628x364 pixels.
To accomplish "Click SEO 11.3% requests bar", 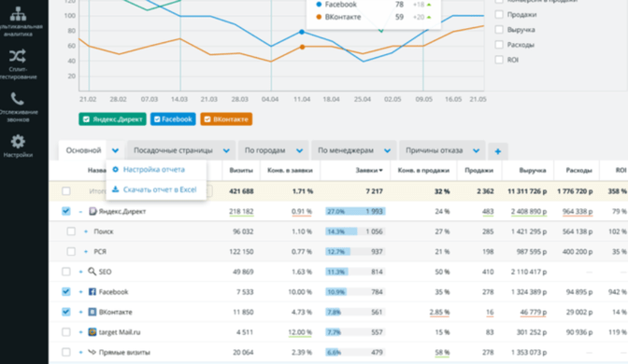I will coord(355,272).
